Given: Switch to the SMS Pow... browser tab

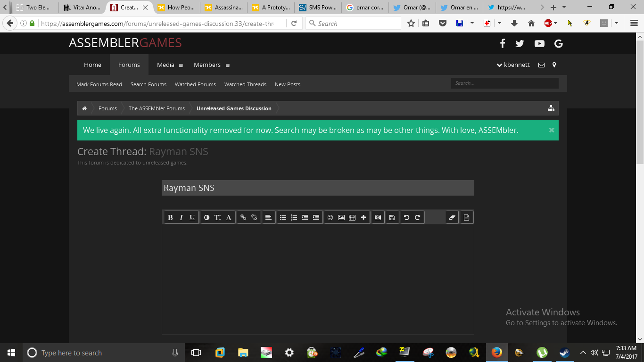Looking at the screenshot, I should tap(318, 8).
